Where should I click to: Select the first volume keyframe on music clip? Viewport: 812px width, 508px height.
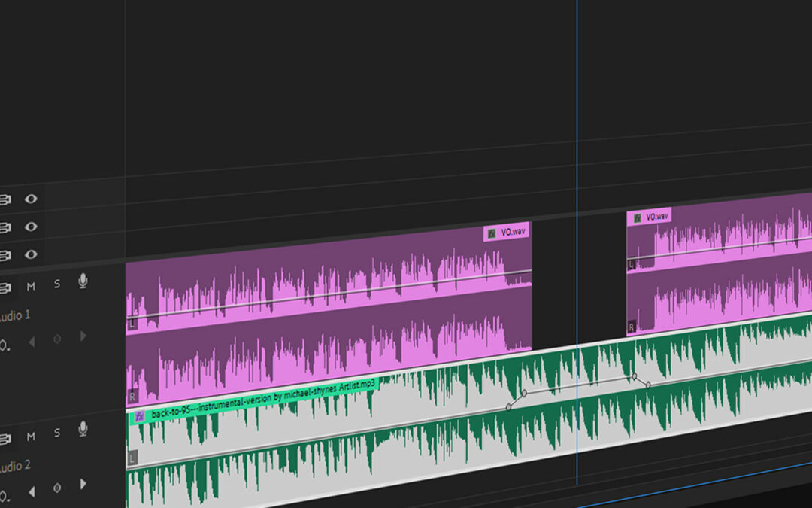[x=508, y=407]
